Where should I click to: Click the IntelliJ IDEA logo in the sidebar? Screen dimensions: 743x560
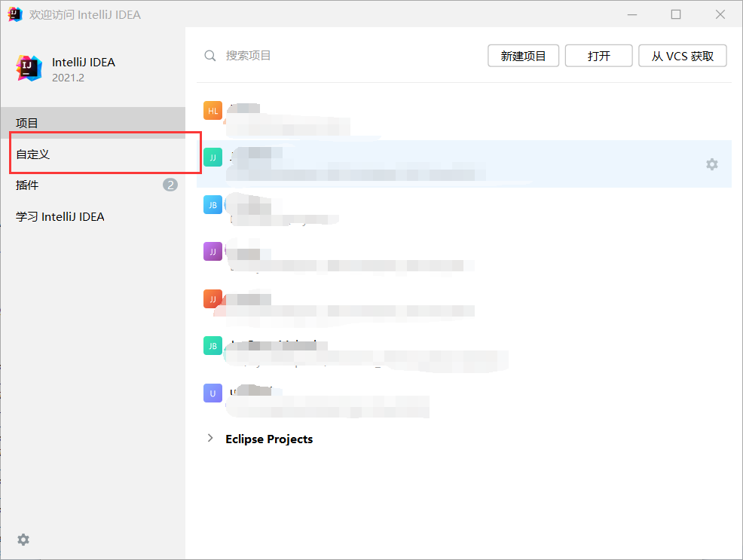click(29, 68)
